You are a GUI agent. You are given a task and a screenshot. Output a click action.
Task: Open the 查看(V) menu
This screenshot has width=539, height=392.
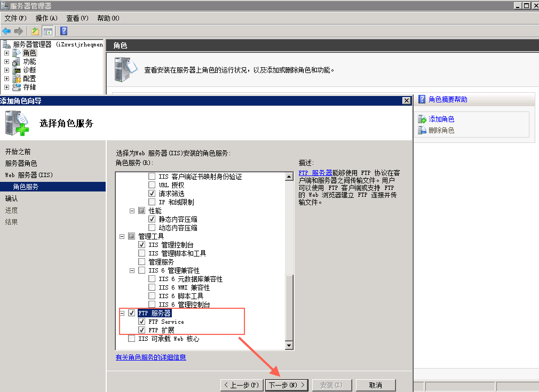tap(77, 18)
